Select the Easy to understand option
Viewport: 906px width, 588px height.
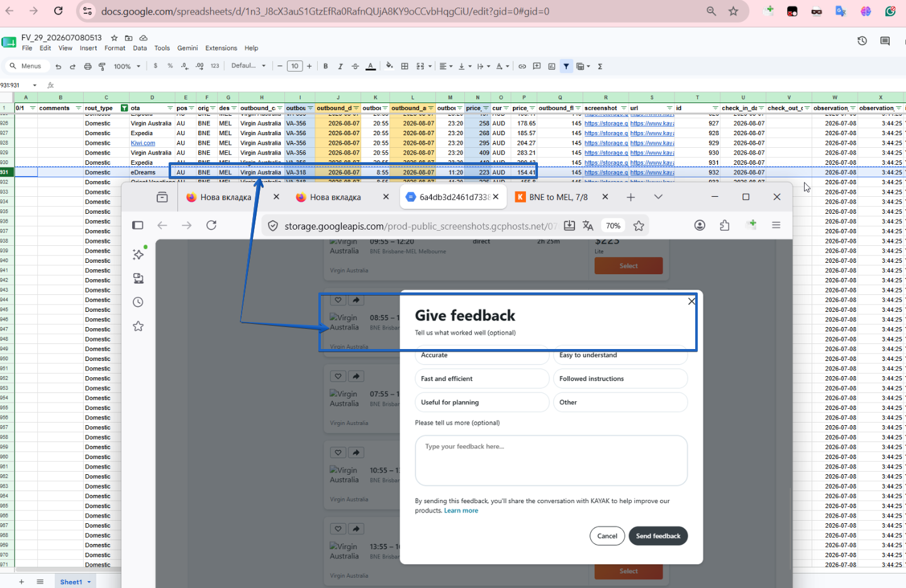click(620, 355)
